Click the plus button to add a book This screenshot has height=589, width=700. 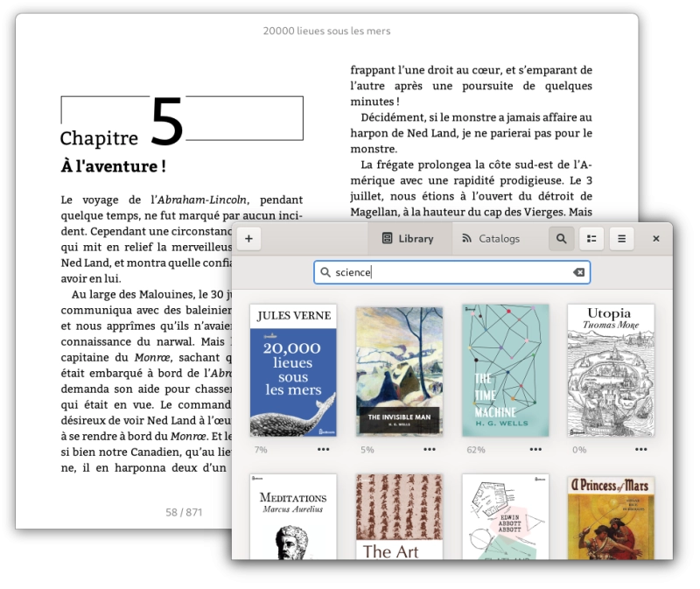click(248, 238)
